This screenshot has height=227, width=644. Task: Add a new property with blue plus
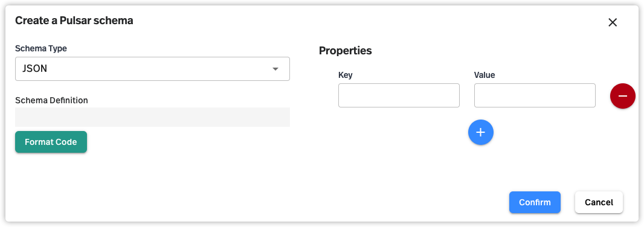[480, 132]
